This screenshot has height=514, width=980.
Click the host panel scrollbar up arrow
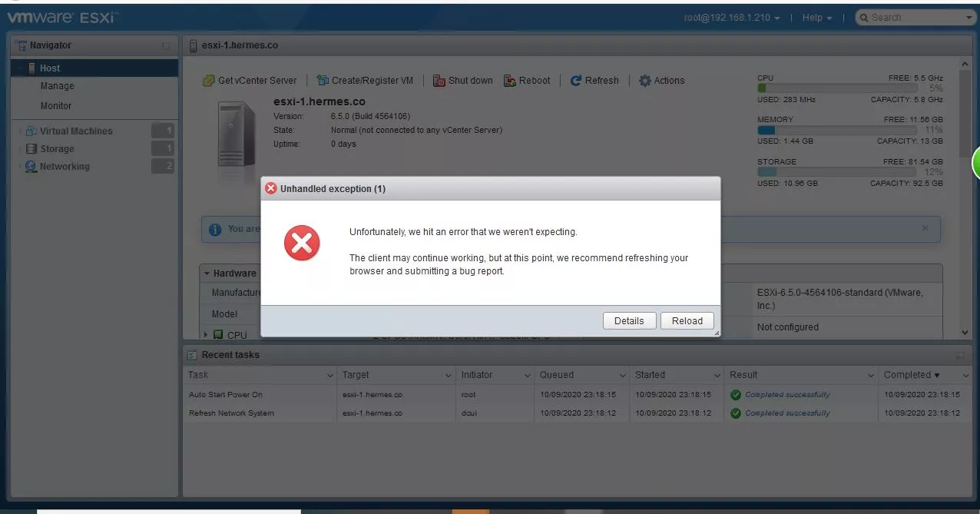[965, 65]
